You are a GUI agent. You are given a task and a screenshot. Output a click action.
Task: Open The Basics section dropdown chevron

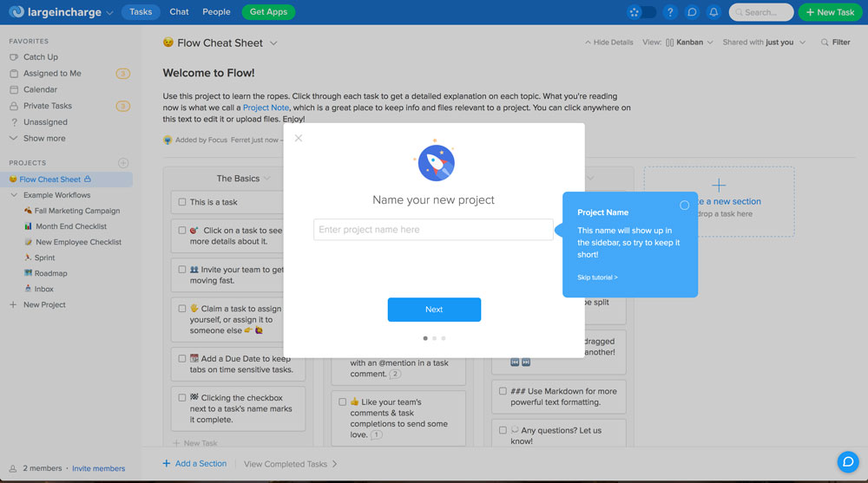coord(266,179)
